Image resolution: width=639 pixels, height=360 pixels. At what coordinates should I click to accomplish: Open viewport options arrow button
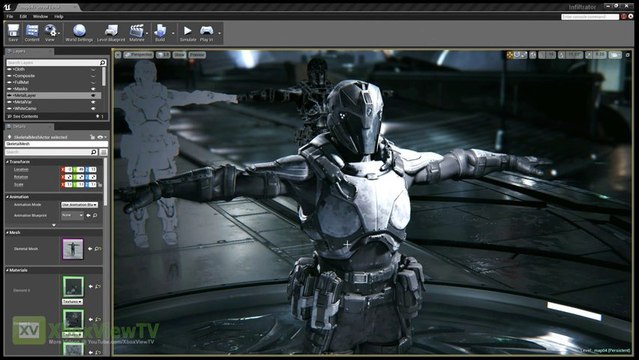[x=118, y=55]
